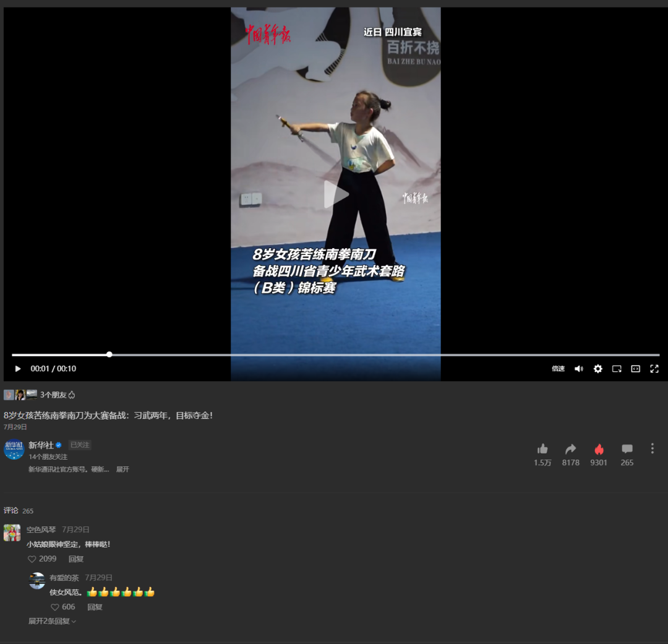Open the share/forward icon showing 8178

click(570, 448)
